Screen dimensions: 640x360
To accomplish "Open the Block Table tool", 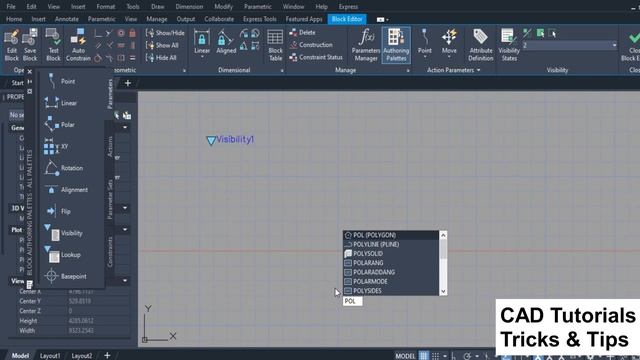I will tap(275, 45).
